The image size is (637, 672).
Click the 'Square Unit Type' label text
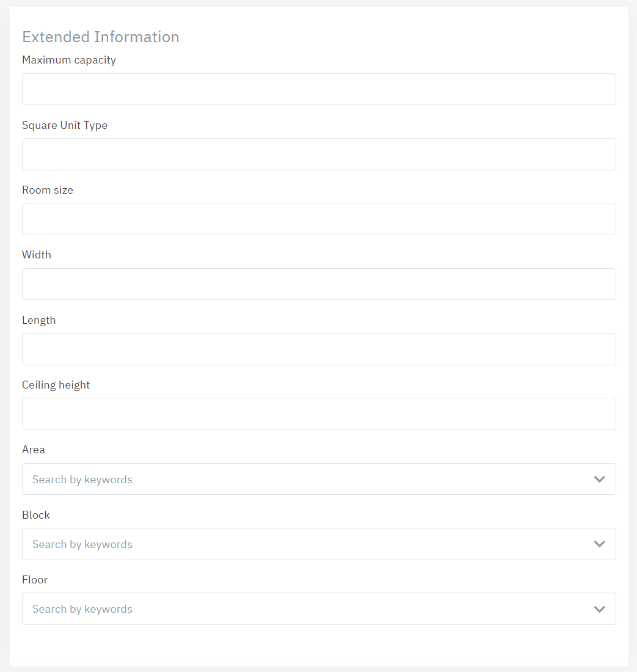(65, 125)
